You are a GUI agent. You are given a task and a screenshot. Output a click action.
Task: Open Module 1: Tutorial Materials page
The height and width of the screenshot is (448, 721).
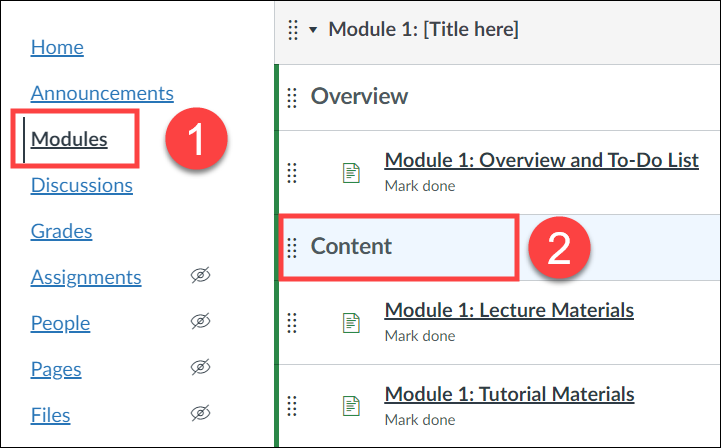[x=509, y=394]
